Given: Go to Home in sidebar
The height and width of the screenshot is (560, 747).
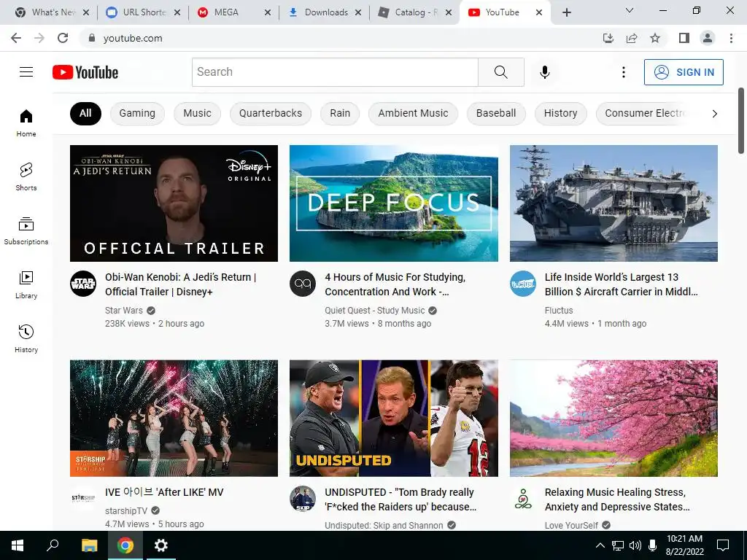Looking at the screenshot, I should (x=26, y=122).
